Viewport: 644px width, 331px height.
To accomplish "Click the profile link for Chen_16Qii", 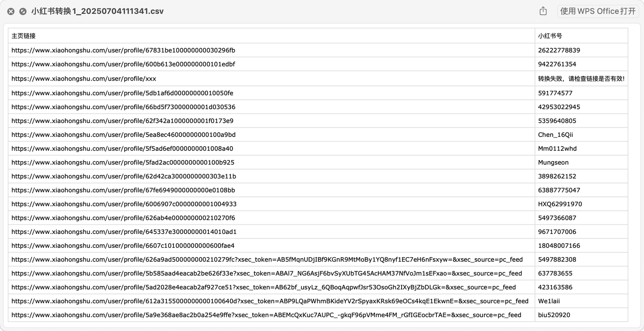I will [x=124, y=134].
